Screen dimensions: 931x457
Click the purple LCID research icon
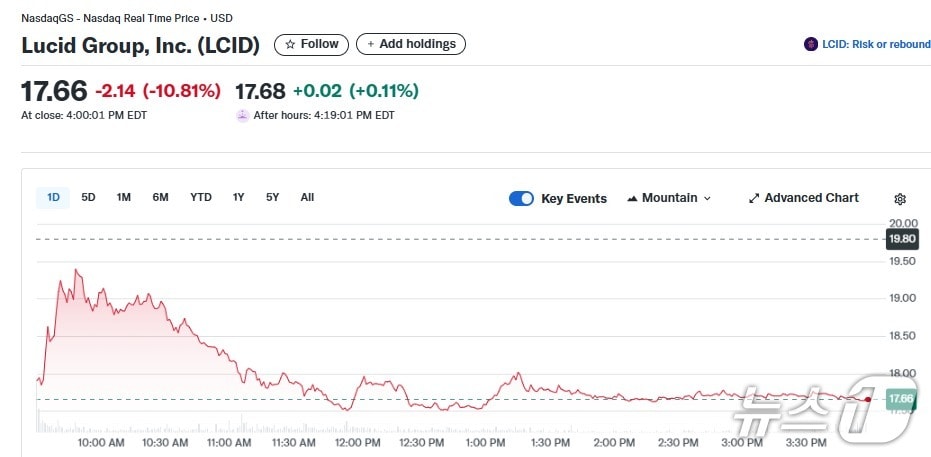811,45
